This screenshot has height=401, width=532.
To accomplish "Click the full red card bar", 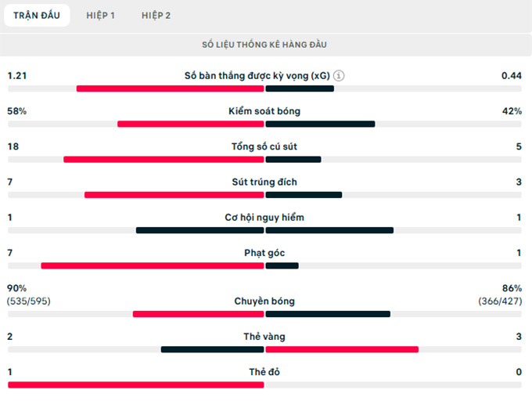I will [135, 385].
